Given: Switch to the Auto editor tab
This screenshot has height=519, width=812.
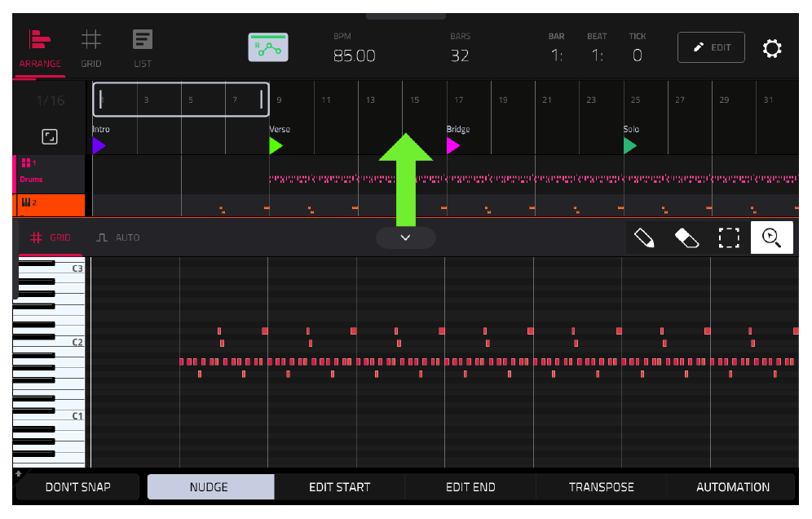Looking at the screenshot, I should pyautogui.click(x=118, y=237).
